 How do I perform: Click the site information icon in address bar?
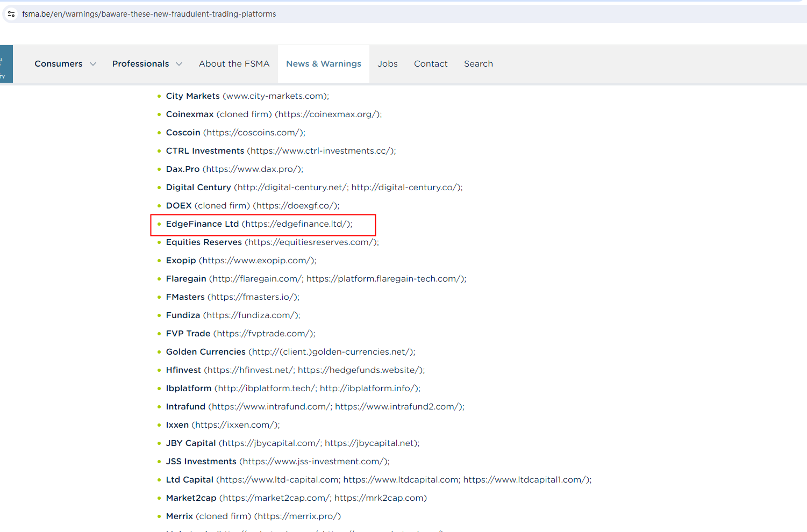click(x=11, y=14)
